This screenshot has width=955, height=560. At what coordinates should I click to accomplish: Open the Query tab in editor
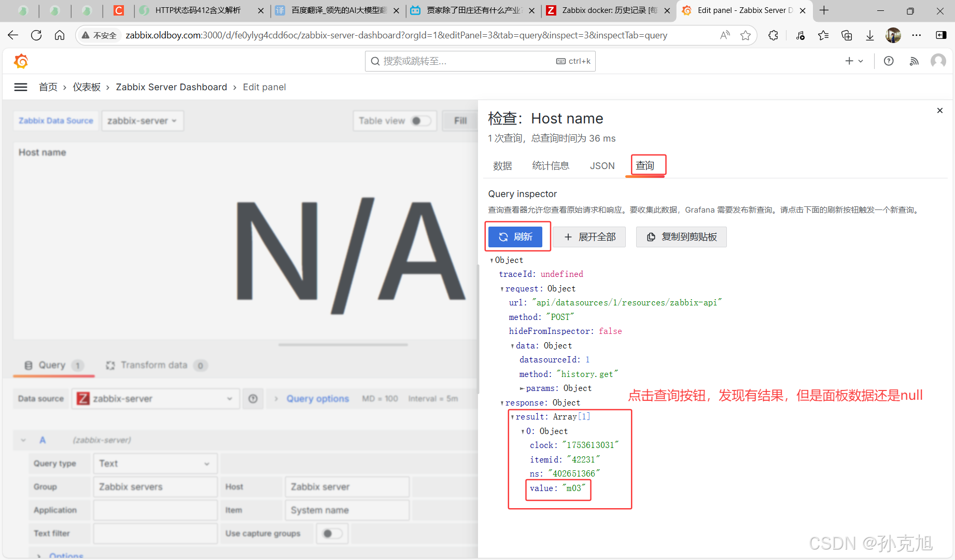[54, 366]
